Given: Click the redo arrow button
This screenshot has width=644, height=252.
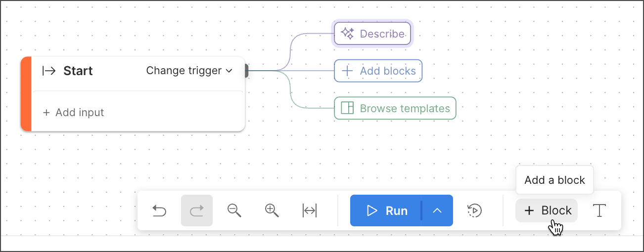Looking at the screenshot, I should pyautogui.click(x=197, y=211).
